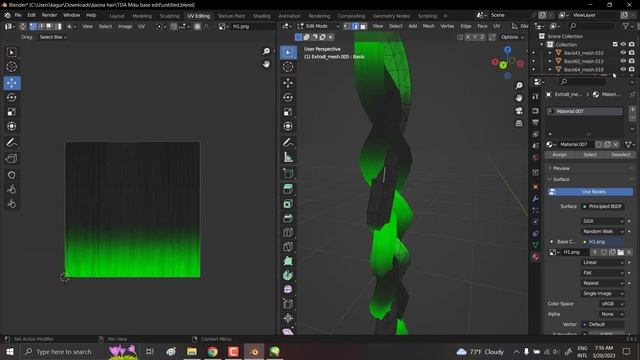This screenshot has height=360, width=640.
Task: Select the Rip Region tool in UV editor
Action: click(x=11, y=159)
